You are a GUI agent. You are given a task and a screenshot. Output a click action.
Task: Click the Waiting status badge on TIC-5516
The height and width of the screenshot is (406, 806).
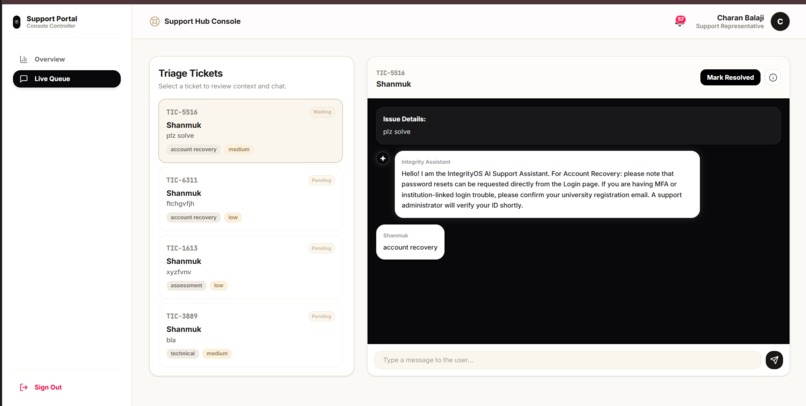coord(322,112)
